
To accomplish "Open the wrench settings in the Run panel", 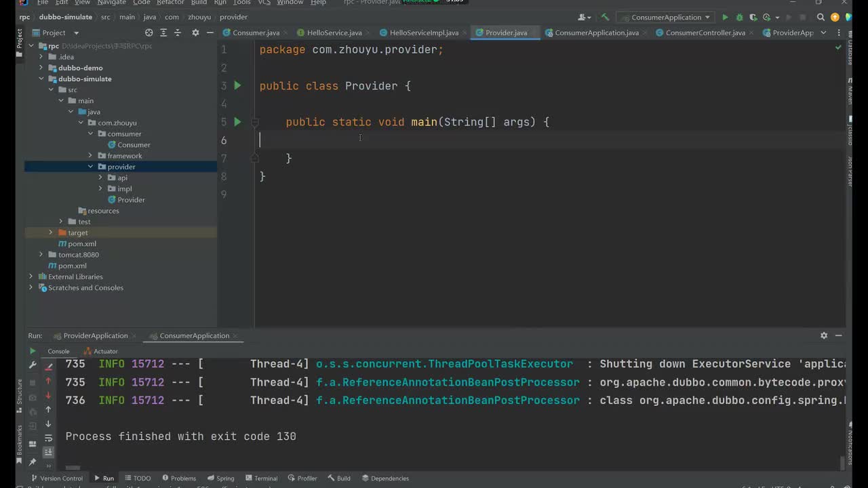I will 32,365.
